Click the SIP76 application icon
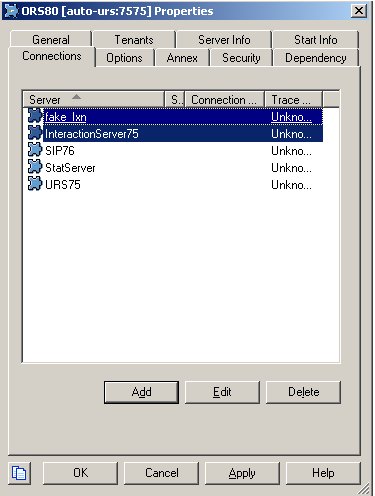375x496 pixels. pyautogui.click(x=35, y=150)
